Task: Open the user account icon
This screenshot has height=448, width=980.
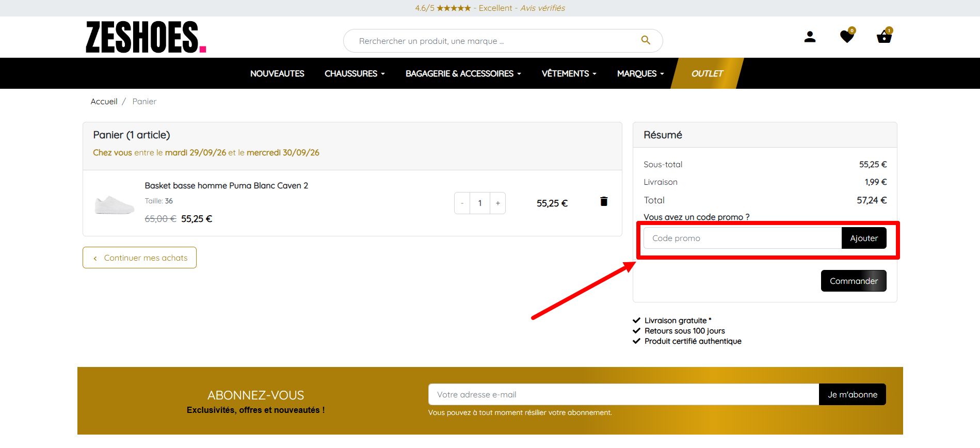Action: coord(810,37)
